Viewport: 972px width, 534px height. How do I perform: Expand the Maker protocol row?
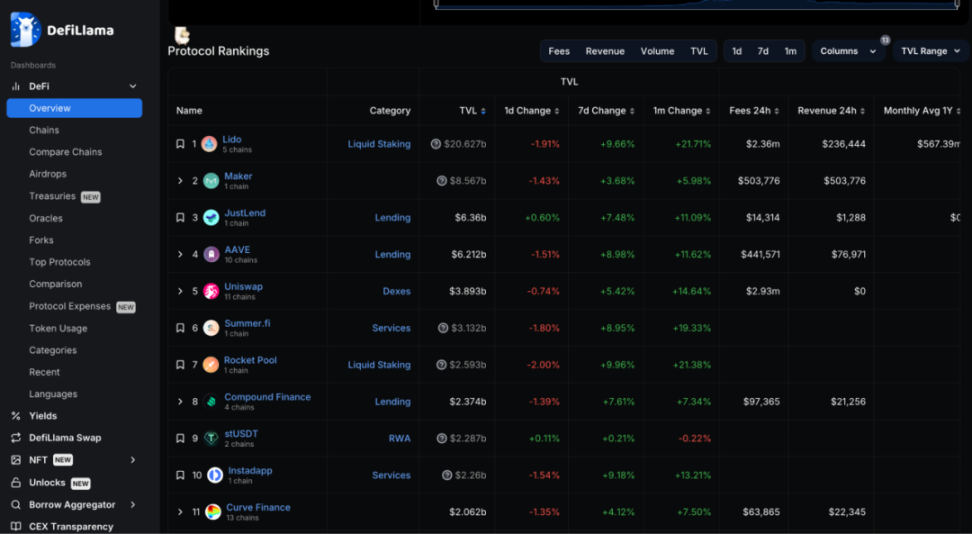tap(180, 181)
